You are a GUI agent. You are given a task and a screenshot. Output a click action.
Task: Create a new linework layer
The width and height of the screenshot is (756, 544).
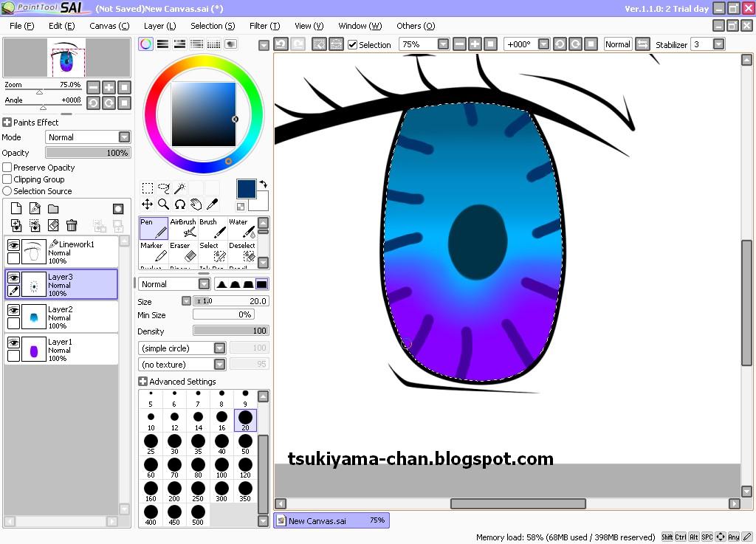point(35,209)
